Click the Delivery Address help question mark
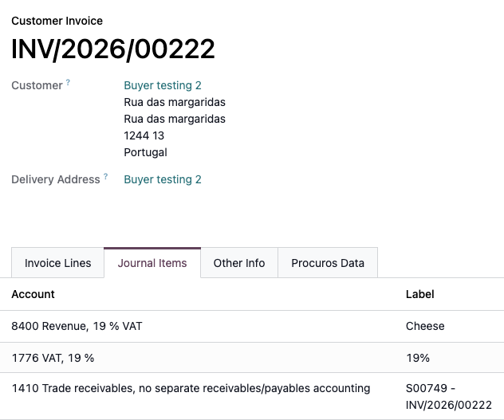The width and height of the screenshot is (504, 420). coord(105,176)
